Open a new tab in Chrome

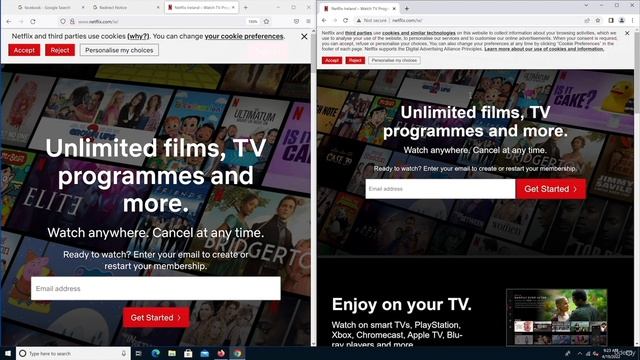(x=407, y=8)
